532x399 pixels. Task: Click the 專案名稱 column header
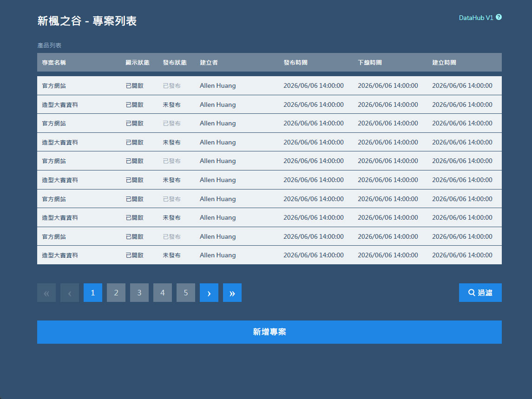coord(54,62)
